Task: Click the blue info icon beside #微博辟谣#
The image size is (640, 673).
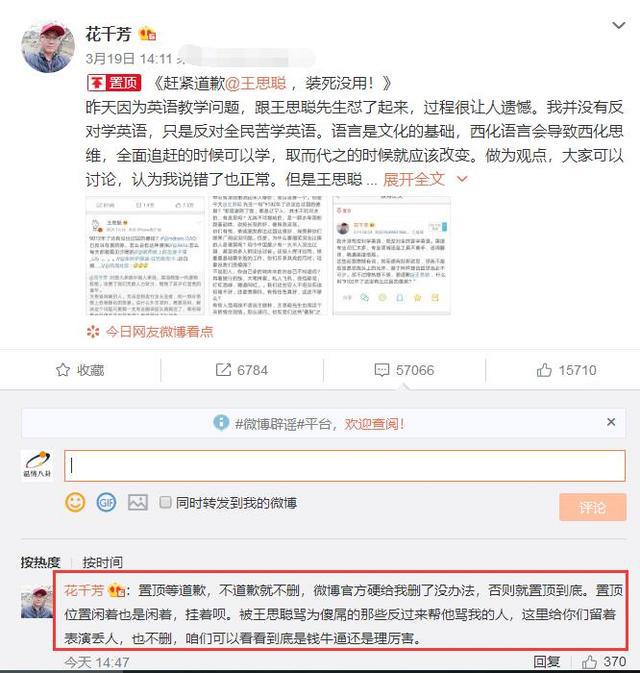Action: pyautogui.click(x=221, y=423)
